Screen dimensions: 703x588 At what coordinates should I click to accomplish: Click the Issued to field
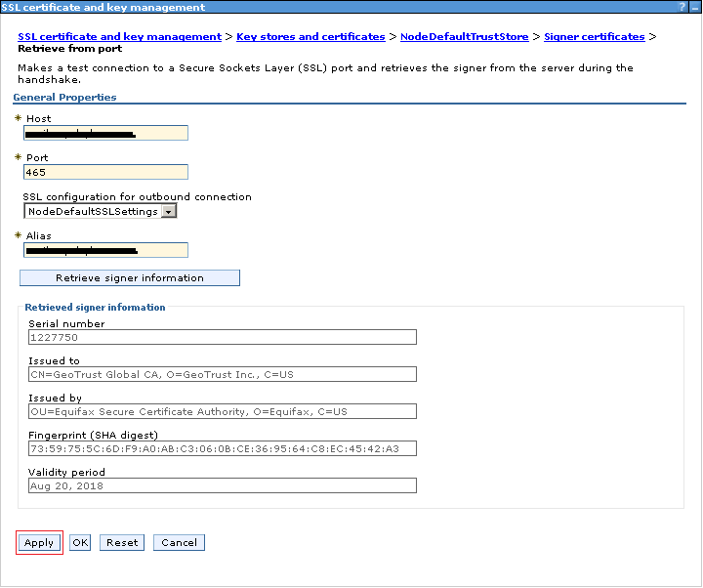coord(222,374)
